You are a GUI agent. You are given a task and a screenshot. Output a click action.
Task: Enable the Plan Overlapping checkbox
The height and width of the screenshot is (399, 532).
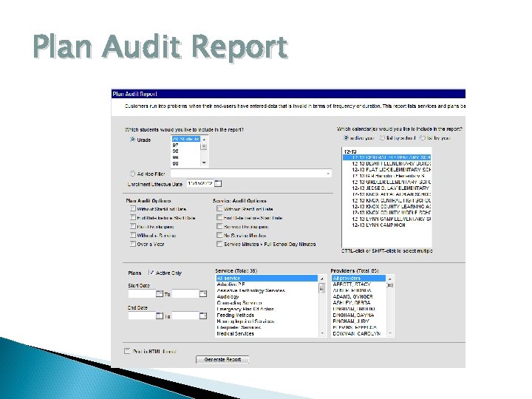point(133,226)
